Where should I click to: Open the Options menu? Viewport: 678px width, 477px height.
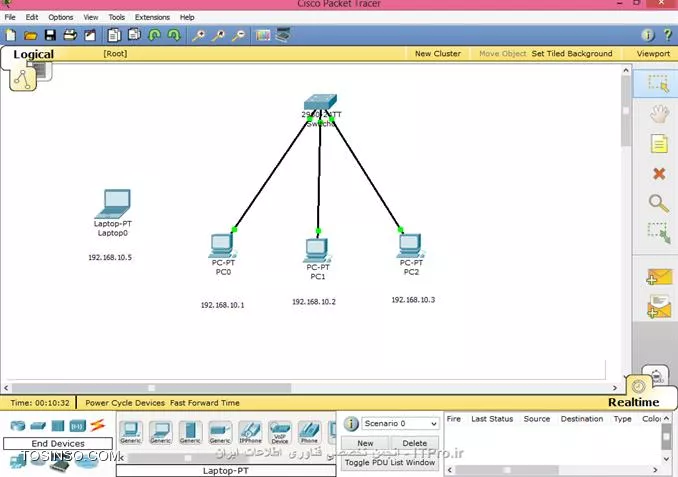tap(61, 17)
